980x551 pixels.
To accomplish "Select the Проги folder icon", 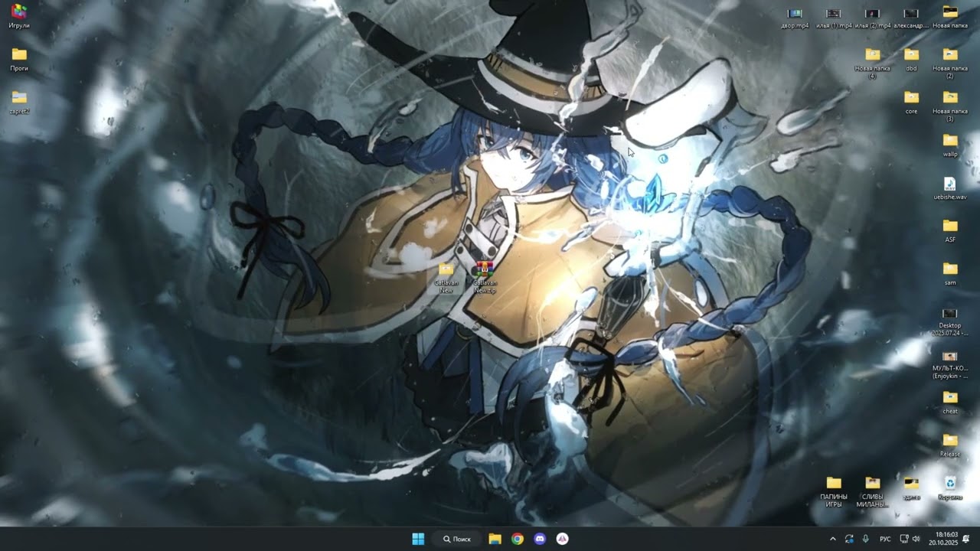I will coord(19,59).
